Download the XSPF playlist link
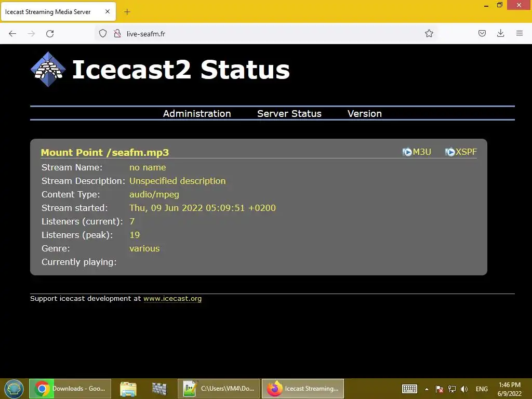Image resolution: width=532 pixels, height=399 pixels. click(x=466, y=152)
